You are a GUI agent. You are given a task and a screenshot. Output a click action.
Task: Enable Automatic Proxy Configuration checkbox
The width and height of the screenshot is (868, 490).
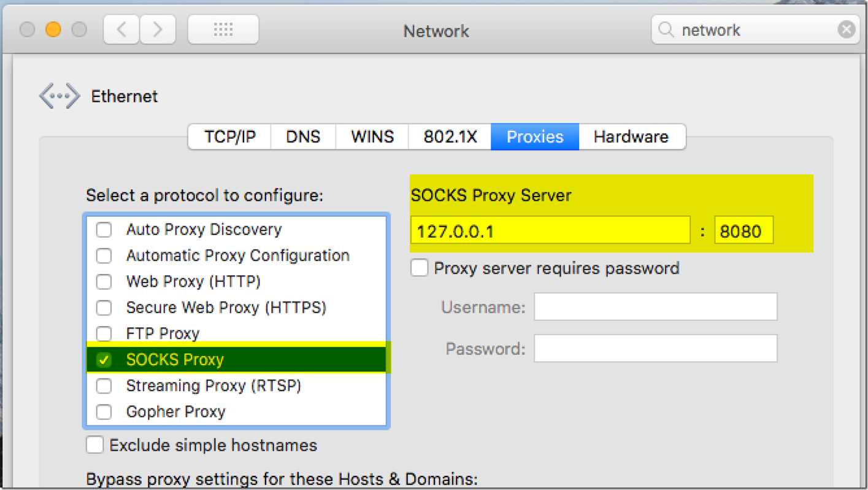tap(104, 255)
